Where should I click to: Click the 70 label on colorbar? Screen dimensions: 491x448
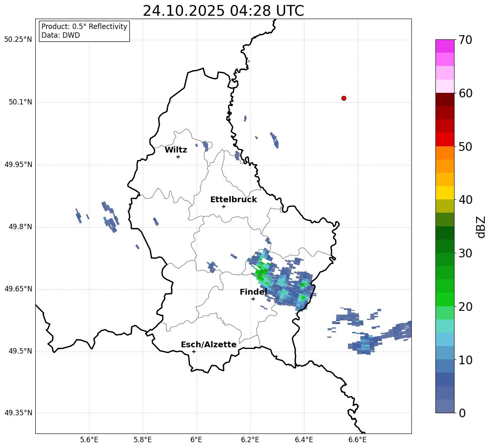[x=465, y=40]
